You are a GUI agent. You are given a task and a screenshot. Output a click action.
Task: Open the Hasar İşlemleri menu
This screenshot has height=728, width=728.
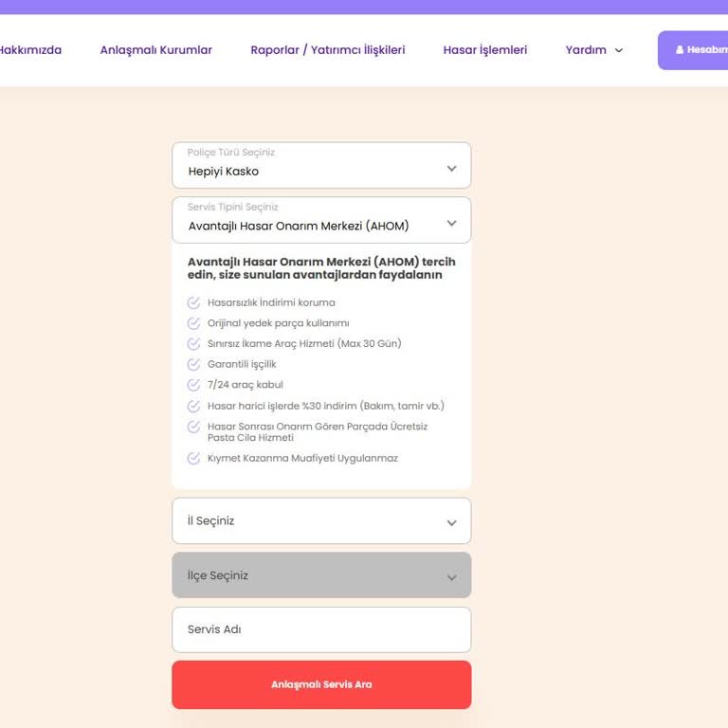tap(485, 50)
